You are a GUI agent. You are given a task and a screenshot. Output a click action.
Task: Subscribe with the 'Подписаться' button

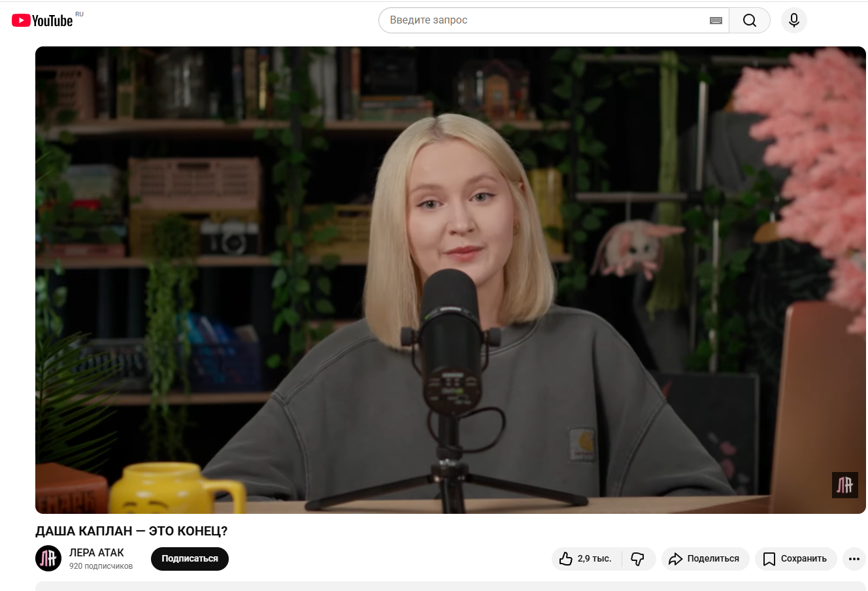[x=190, y=559]
